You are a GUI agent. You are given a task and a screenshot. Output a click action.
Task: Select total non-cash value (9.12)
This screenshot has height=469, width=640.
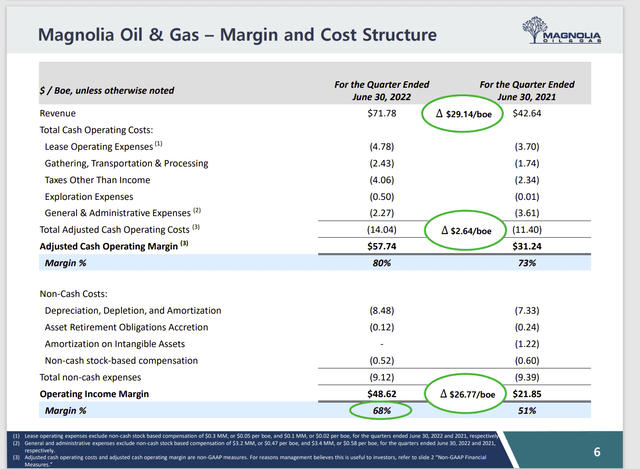point(382,378)
